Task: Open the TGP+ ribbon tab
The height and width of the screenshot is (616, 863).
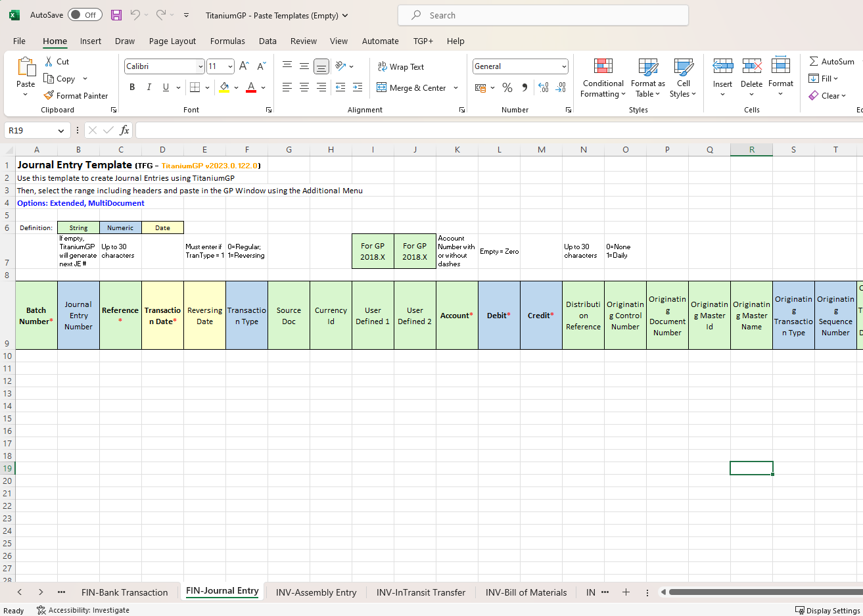Action: coord(423,41)
